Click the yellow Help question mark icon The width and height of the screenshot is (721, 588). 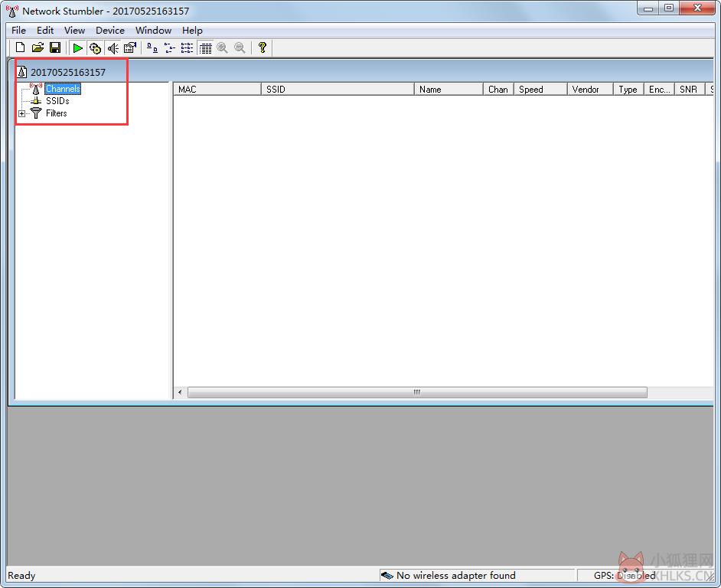pyautogui.click(x=263, y=47)
